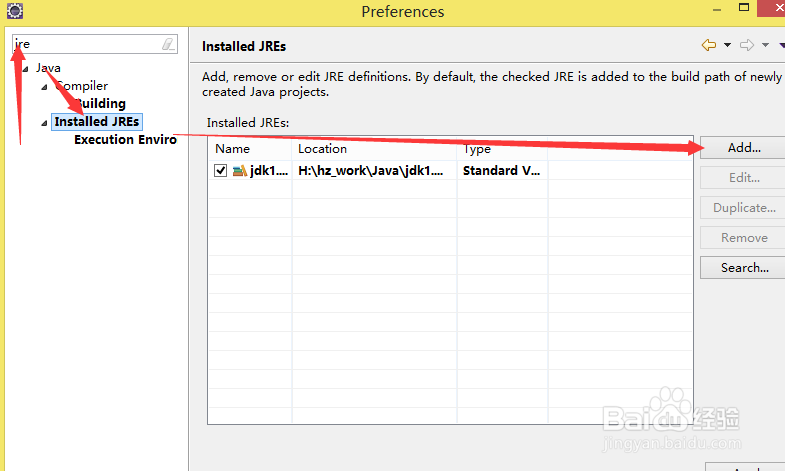The image size is (785, 471).
Task: Select the Installed JREs tree item
Action: pyautogui.click(x=97, y=122)
